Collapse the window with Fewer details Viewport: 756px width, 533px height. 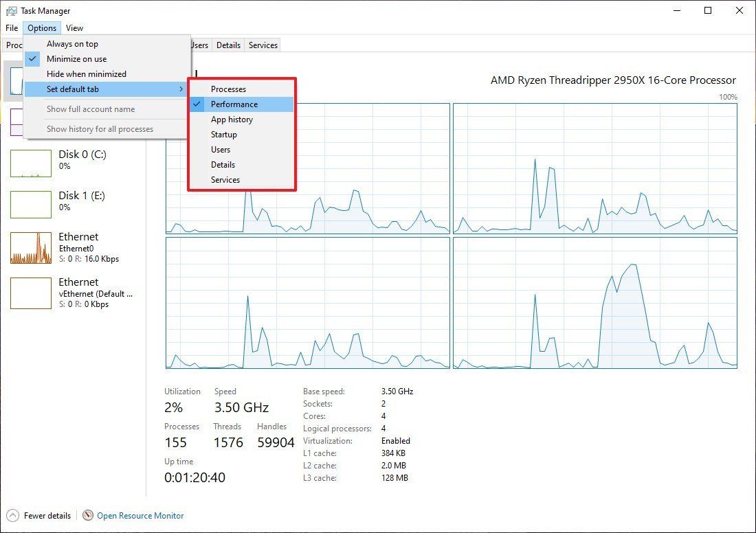coord(48,515)
